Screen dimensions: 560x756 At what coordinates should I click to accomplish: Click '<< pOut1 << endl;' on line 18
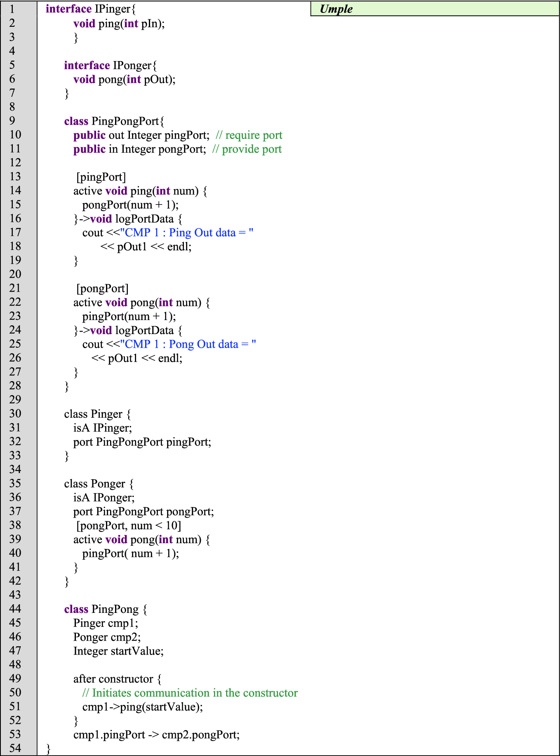pos(146,247)
